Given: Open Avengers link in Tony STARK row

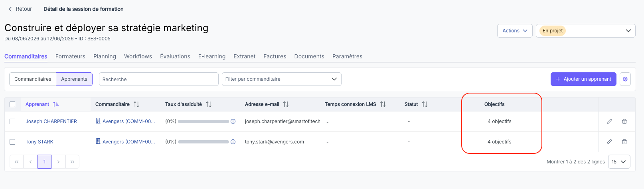Looking at the screenshot, I should pyautogui.click(x=129, y=142).
